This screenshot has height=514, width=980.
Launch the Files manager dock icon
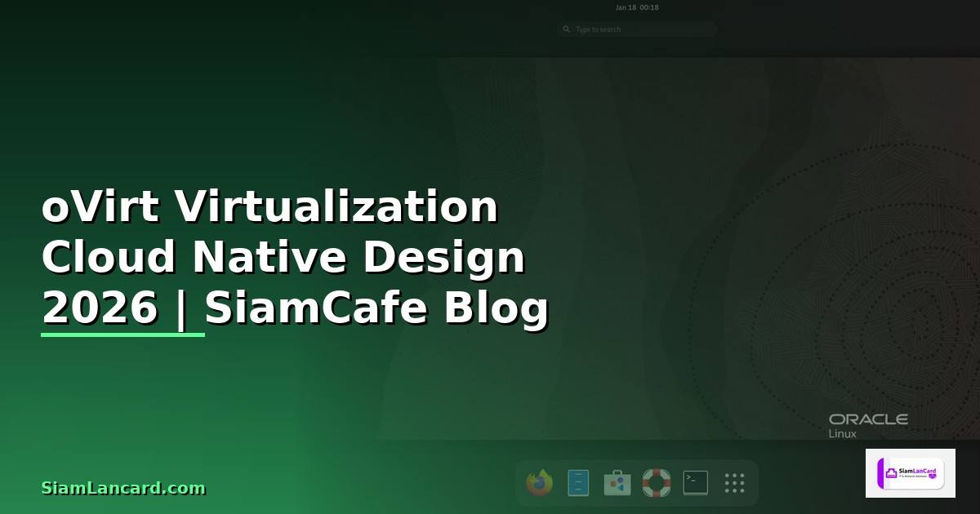click(x=578, y=483)
